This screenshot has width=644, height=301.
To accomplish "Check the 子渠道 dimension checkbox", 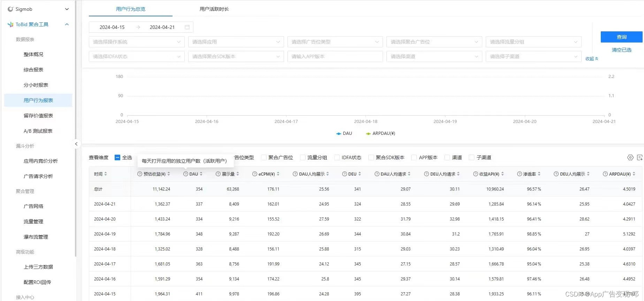I will pos(472,157).
